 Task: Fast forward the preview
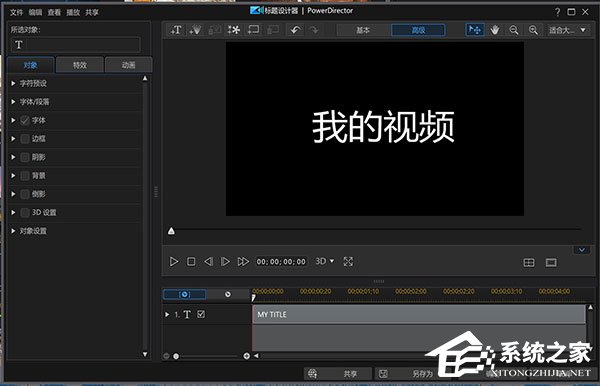(243, 262)
